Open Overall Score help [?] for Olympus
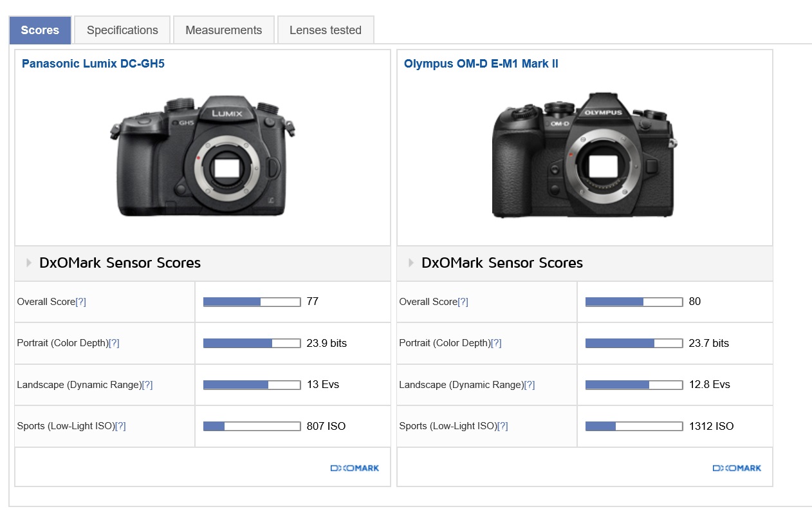This screenshot has width=812, height=518. click(463, 302)
